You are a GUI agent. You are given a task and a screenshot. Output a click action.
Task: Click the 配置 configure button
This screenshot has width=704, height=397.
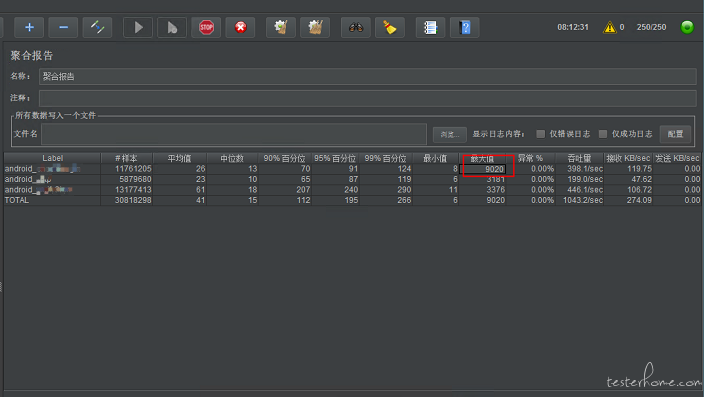675,134
